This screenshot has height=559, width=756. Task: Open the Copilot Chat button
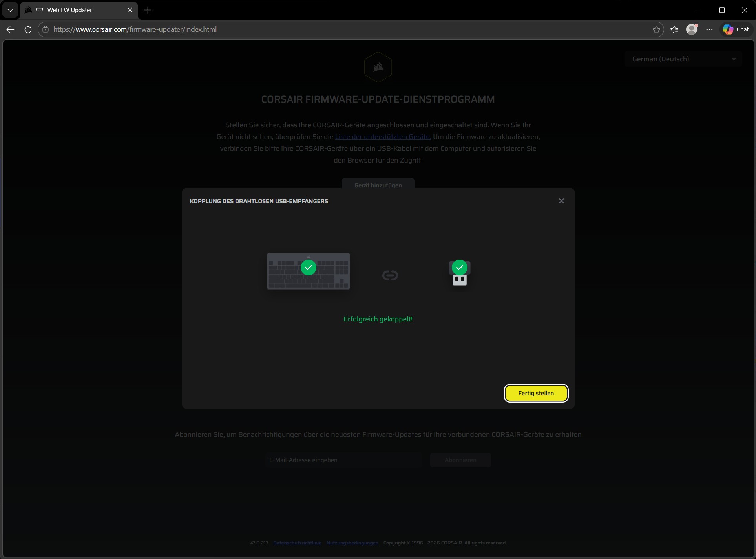click(x=736, y=29)
